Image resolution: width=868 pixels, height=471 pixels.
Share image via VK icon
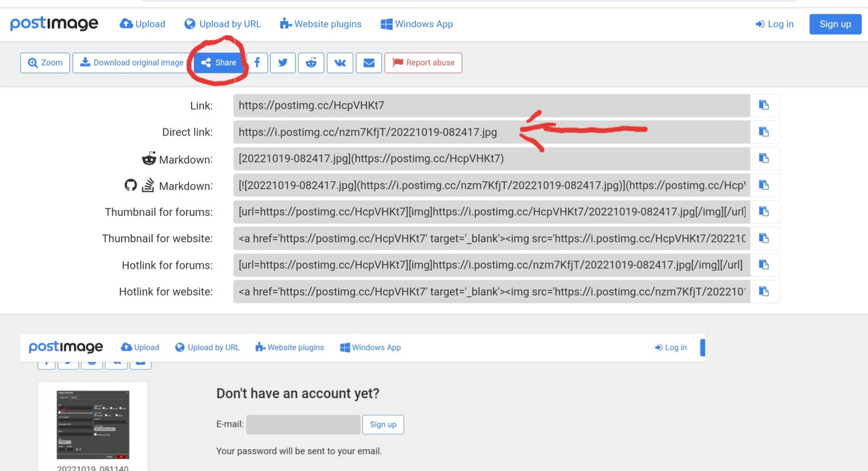click(340, 62)
